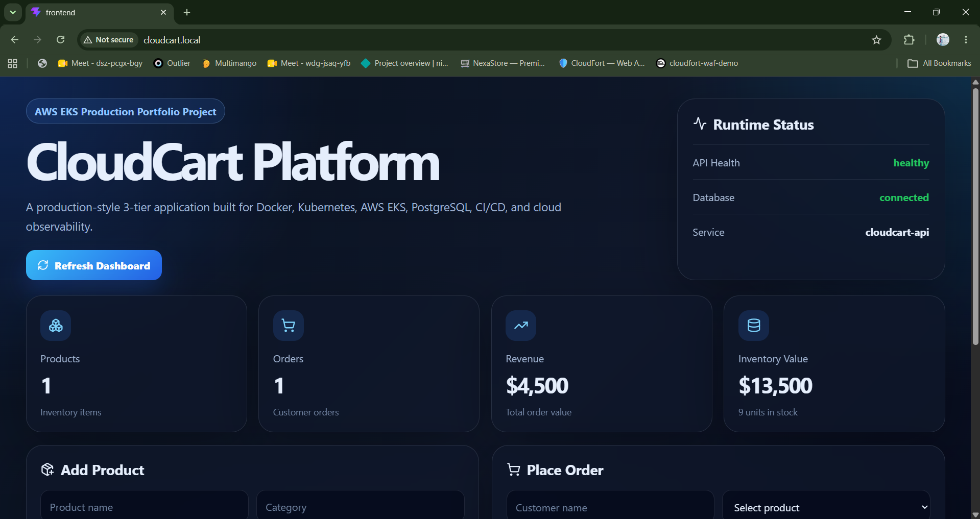This screenshot has height=519, width=980.
Task: Open the cloudfort-waf-demo bookmark
Action: pos(697,63)
